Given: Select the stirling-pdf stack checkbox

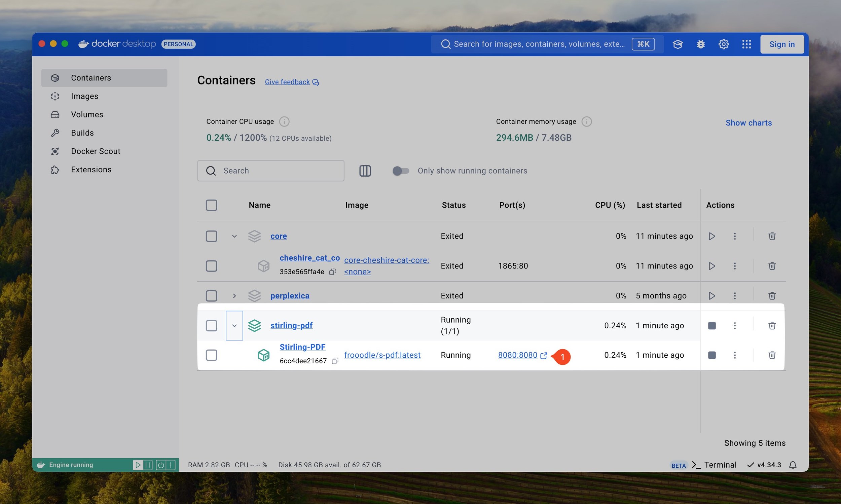Looking at the screenshot, I should [x=211, y=326].
